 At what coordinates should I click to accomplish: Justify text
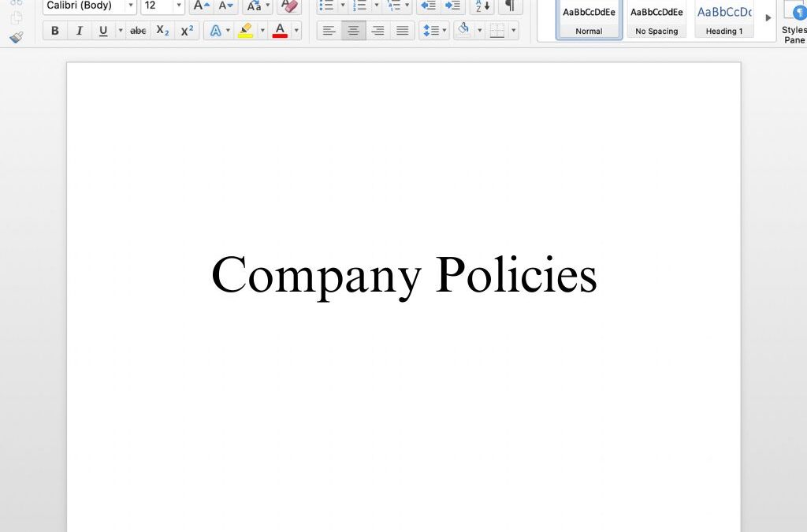[403, 31]
